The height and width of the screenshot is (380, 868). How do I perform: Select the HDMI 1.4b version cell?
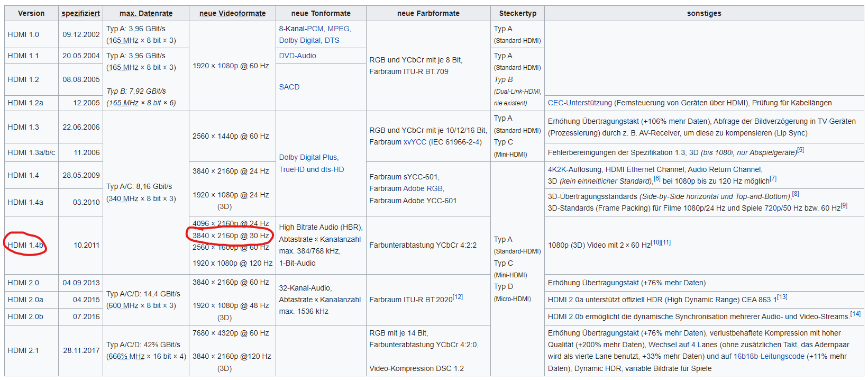31,245
